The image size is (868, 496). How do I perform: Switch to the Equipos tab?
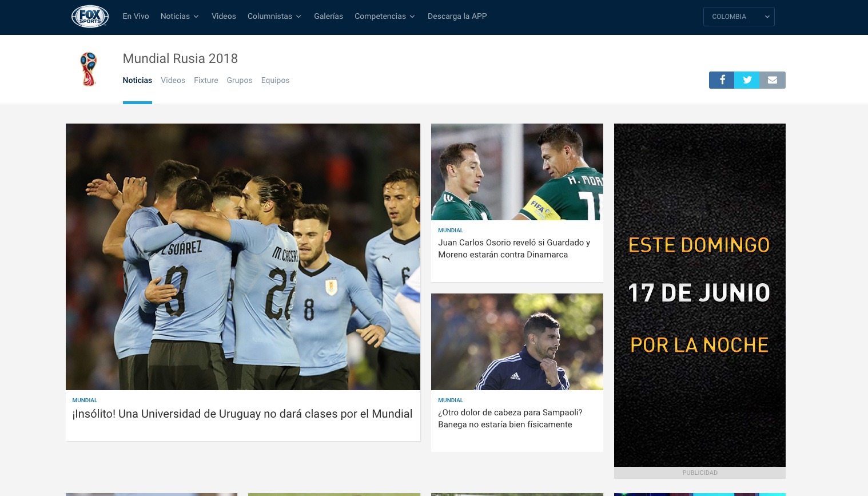tap(275, 80)
